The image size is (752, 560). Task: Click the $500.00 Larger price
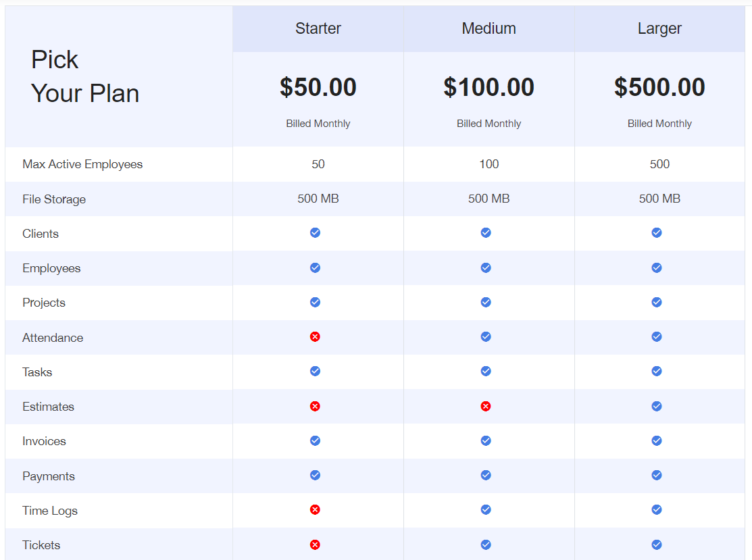click(x=659, y=87)
